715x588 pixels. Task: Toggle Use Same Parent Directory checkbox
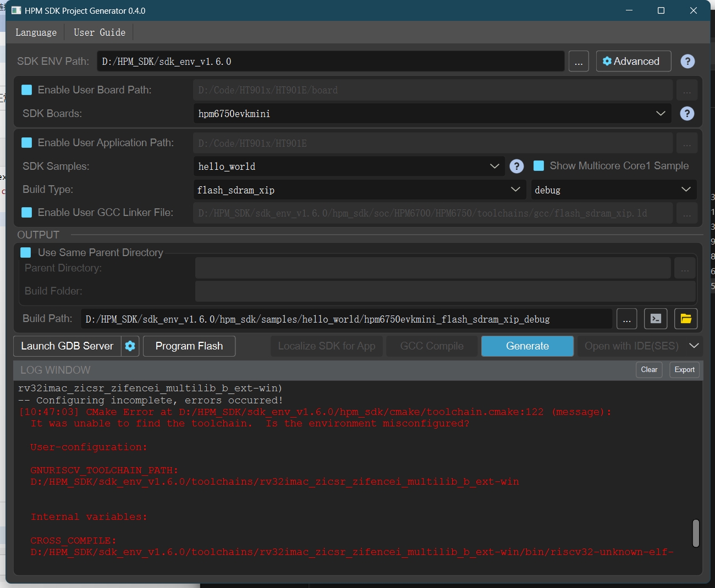tap(26, 253)
